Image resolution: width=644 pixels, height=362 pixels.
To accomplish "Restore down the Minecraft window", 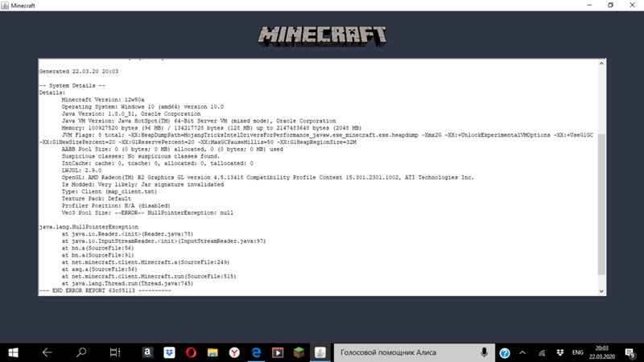I will click(x=611, y=6).
